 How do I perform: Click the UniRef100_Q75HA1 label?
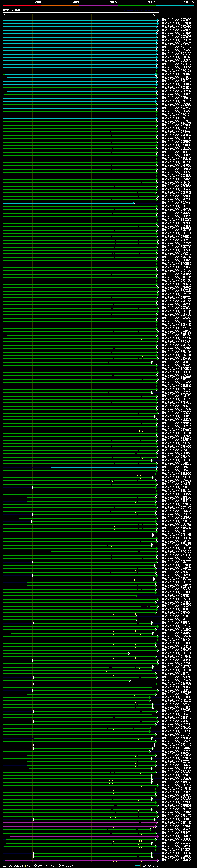pyautogui.click(x=177, y=812)
